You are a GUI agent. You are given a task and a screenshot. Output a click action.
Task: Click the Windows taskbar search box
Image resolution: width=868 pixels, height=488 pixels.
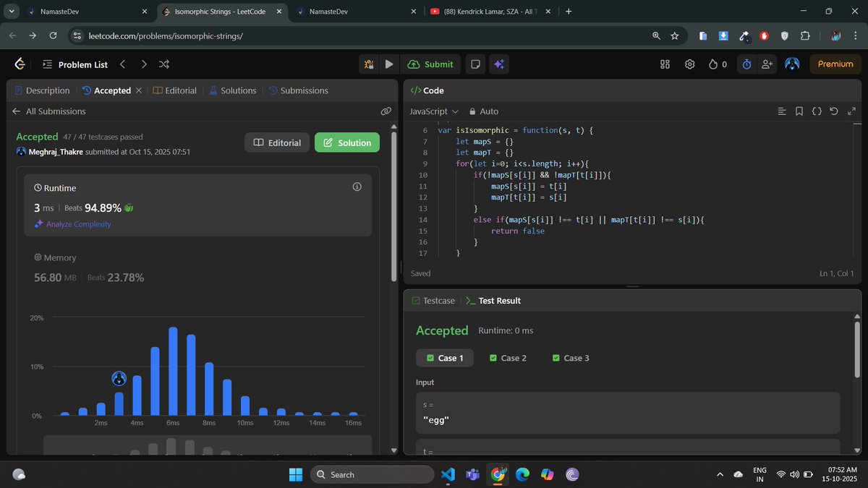[372, 474]
